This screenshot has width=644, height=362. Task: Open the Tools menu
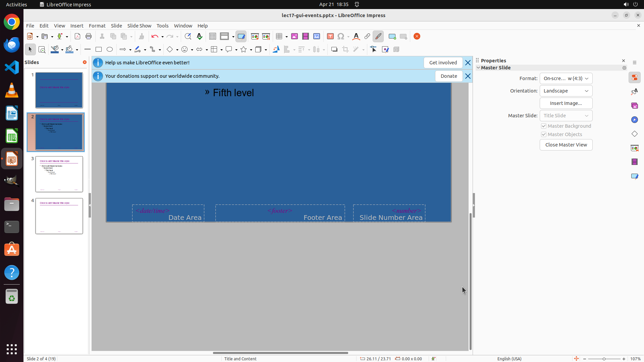(162, 25)
